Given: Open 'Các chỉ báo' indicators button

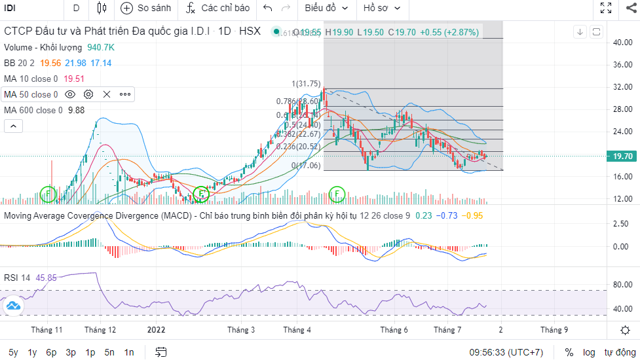Looking at the screenshot, I should coord(218,9).
